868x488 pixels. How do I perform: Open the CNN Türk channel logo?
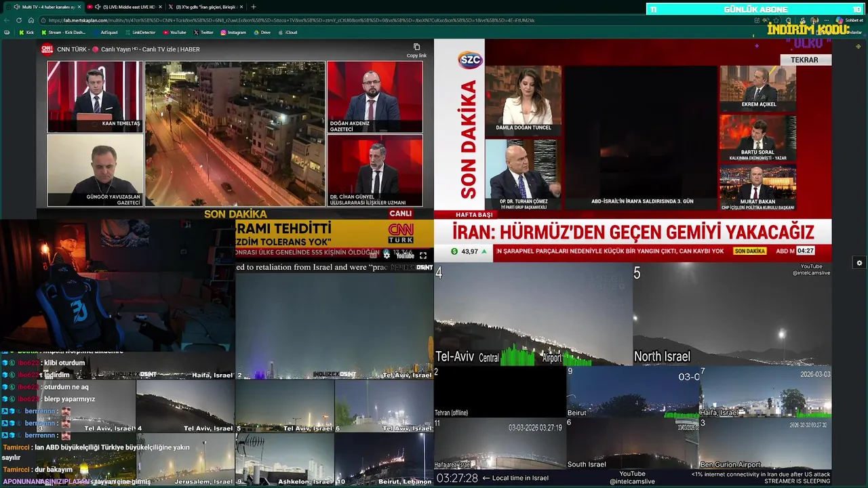click(x=47, y=49)
